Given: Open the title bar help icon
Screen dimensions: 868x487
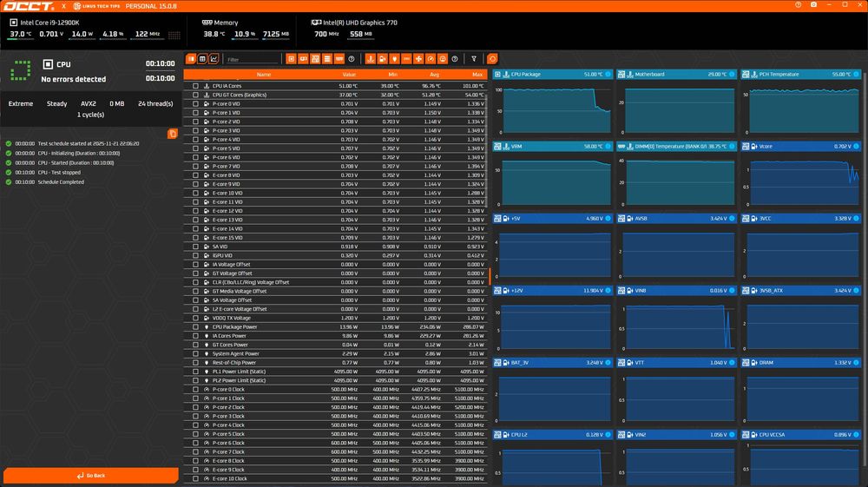Looking at the screenshot, I should pyautogui.click(x=799, y=5).
